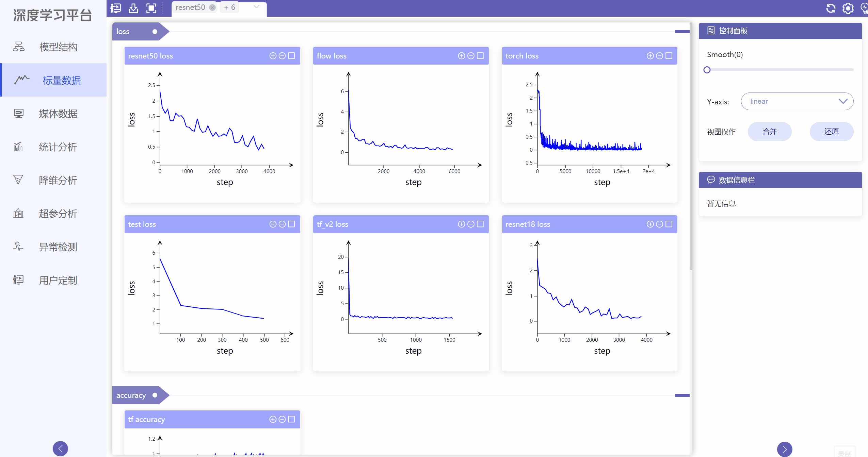Click the torch loss chart title
Image resolution: width=868 pixels, height=457 pixels.
pos(522,56)
